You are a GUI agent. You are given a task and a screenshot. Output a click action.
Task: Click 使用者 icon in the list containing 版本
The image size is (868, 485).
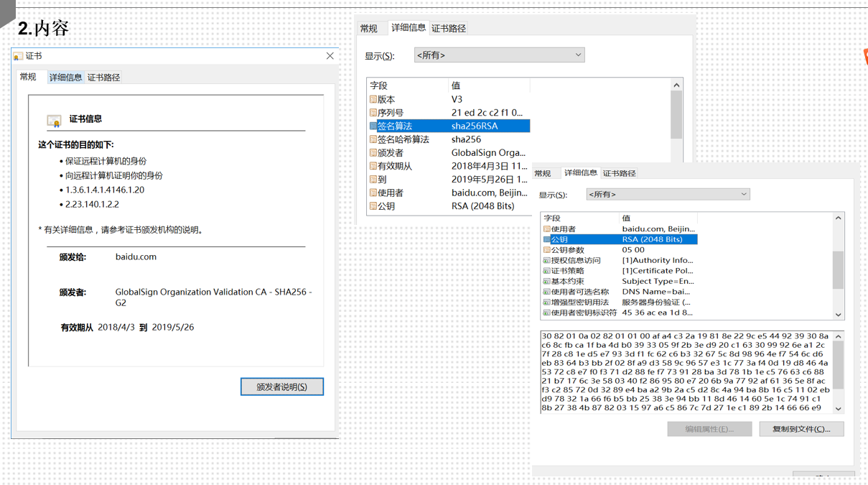[373, 193]
